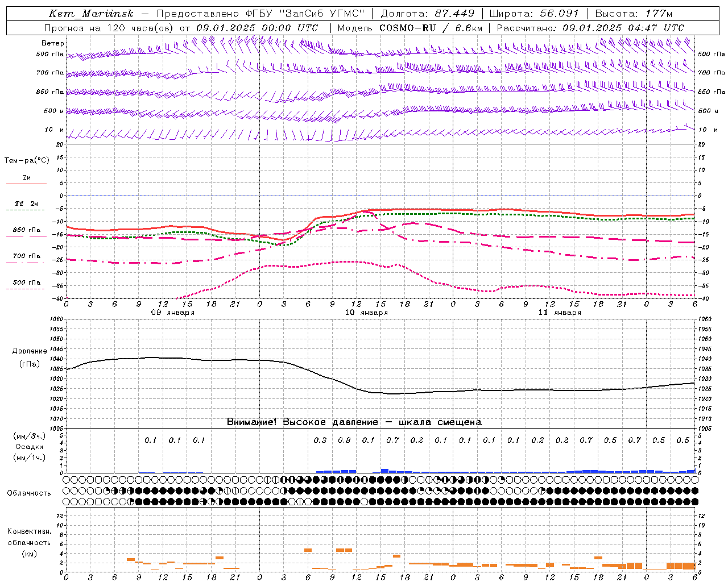Click the date label 09 января
Viewport: 728px width, 582px height.
pyautogui.click(x=172, y=313)
